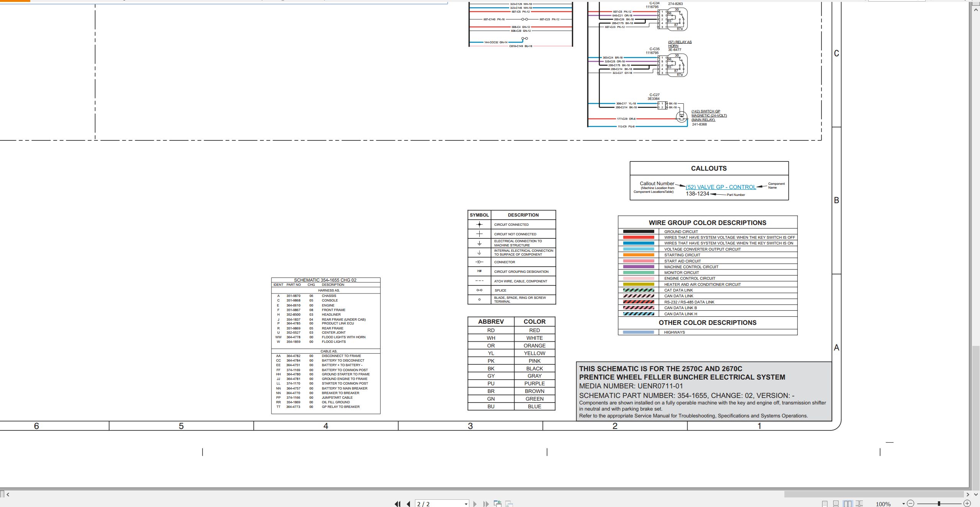Screen dimensions: 980x507
Task: Click the FRONT FRAME harness row
Action: click(326, 310)
